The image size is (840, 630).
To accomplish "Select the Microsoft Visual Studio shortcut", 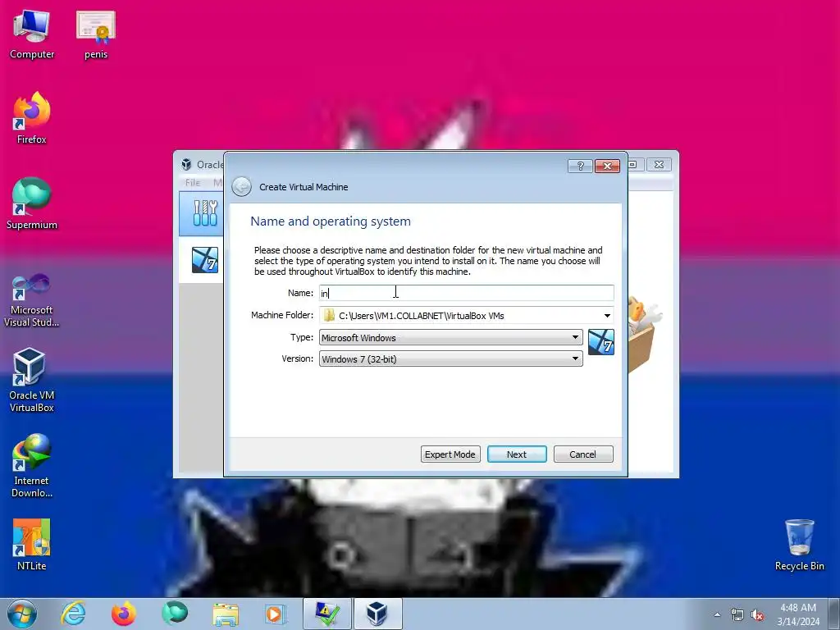I will pyautogui.click(x=32, y=300).
